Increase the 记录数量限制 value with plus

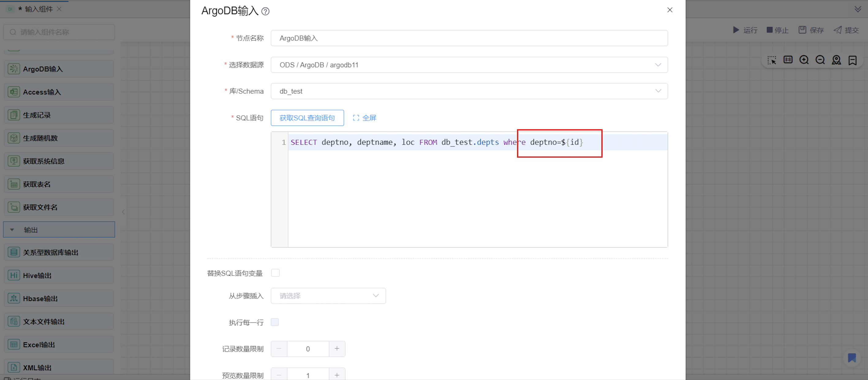[x=337, y=349]
